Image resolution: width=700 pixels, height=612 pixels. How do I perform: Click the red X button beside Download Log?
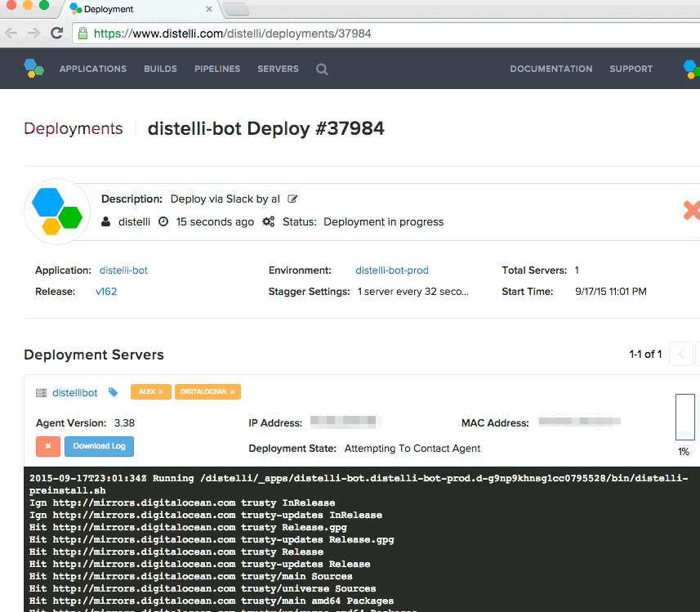[x=48, y=446]
